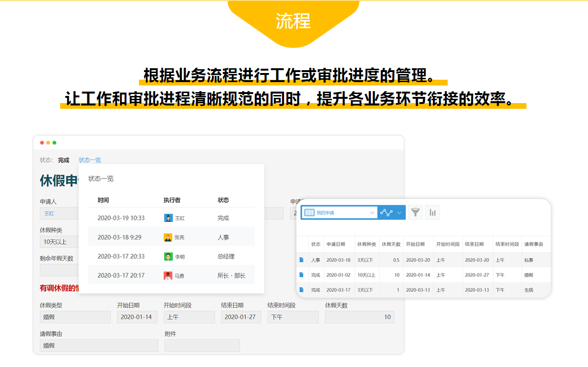Screen dimensions: 588x367
Task: Click 王红's avatar in status list
Action: [x=168, y=218]
